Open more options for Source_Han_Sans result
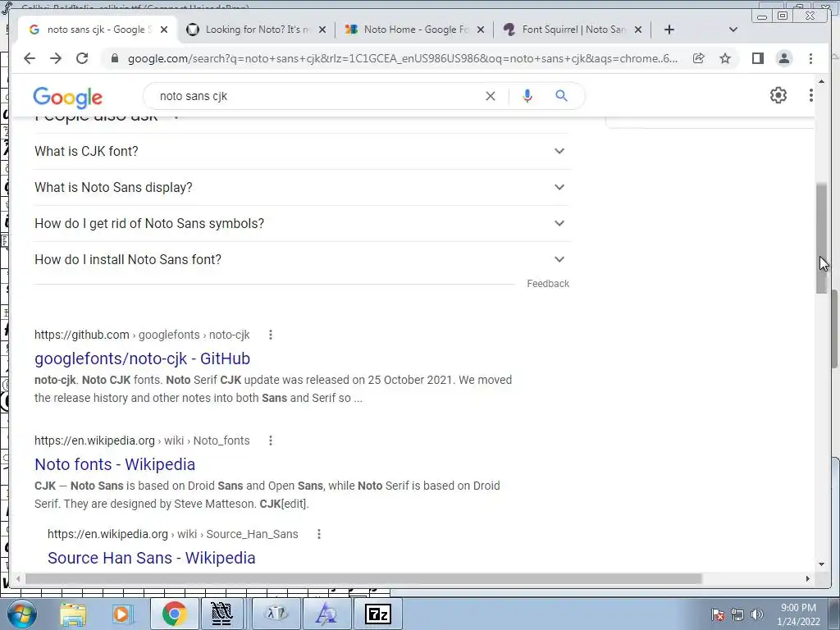 319,534
